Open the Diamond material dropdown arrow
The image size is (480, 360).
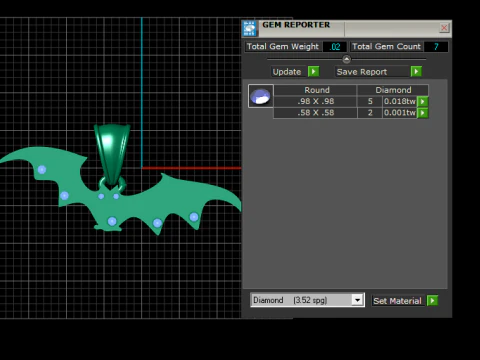pyautogui.click(x=357, y=300)
